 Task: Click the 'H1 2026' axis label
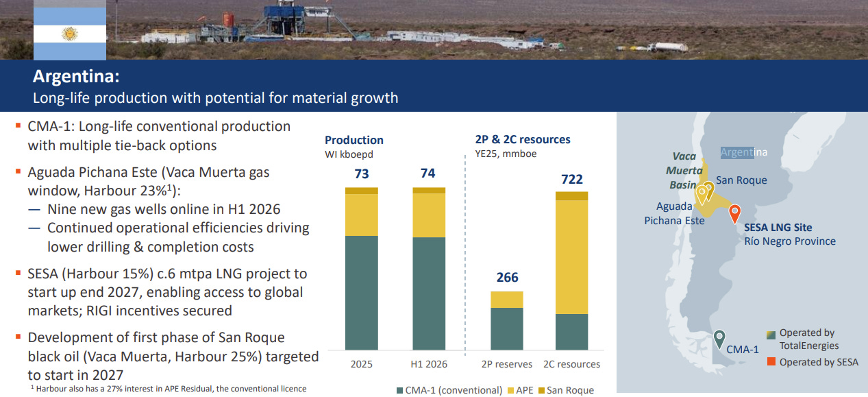pos(429,364)
